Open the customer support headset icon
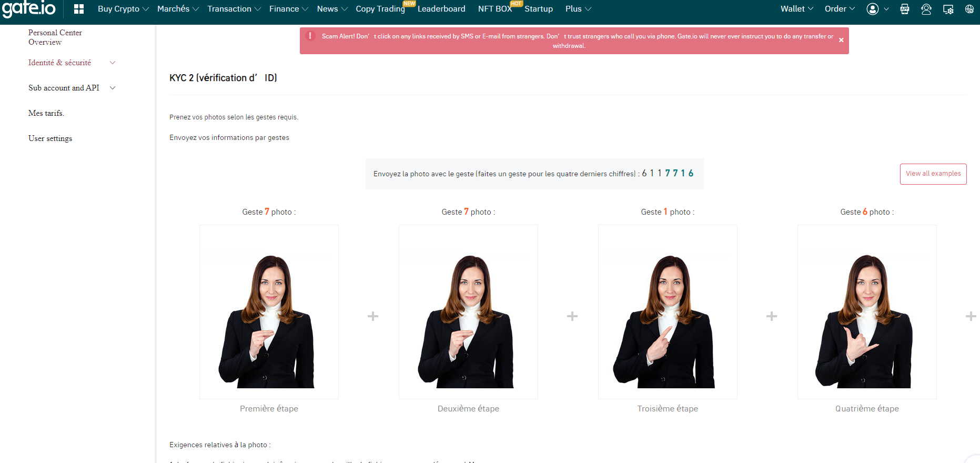This screenshot has height=463, width=980. (926, 9)
